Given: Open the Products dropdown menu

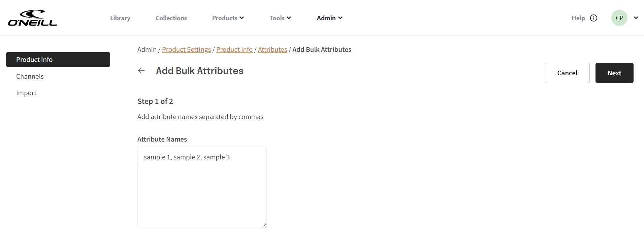Looking at the screenshot, I should click(228, 18).
